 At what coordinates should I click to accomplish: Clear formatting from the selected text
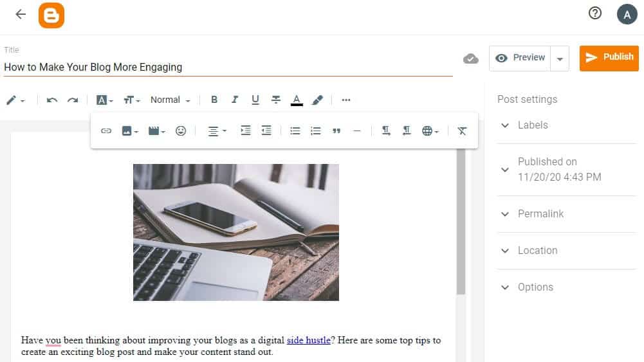pos(462,131)
